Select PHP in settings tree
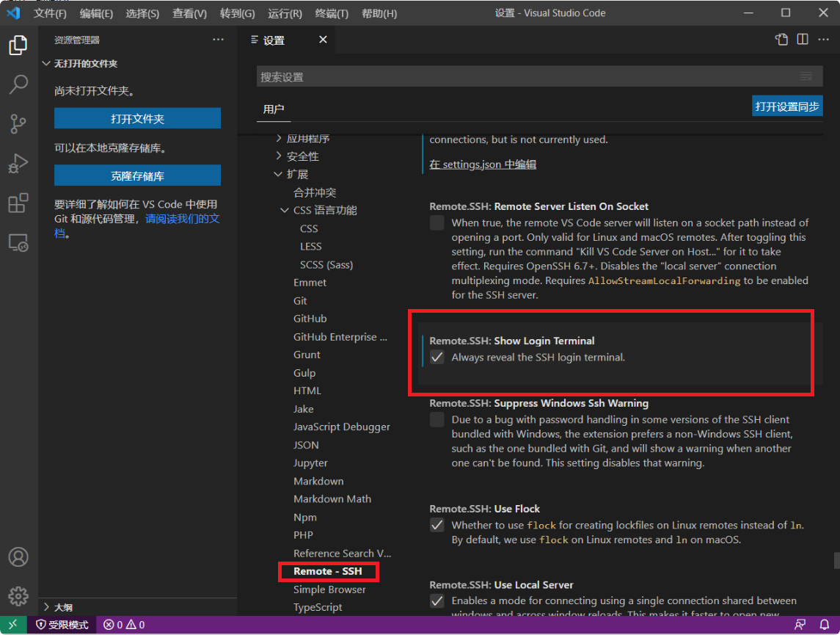The height and width of the screenshot is (635, 840). pos(303,534)
